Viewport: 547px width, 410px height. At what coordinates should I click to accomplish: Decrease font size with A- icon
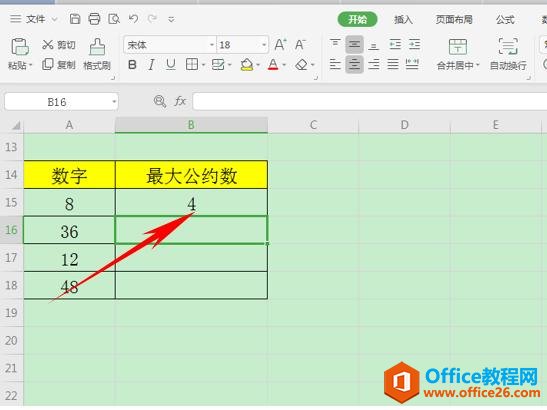point(300,45)
